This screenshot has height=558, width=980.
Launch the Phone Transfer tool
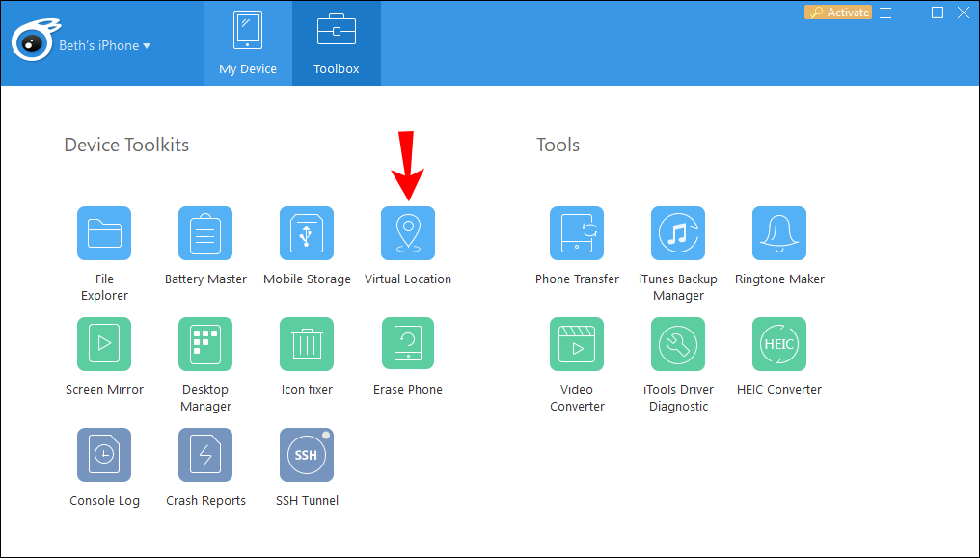click(x=577, y=233)
